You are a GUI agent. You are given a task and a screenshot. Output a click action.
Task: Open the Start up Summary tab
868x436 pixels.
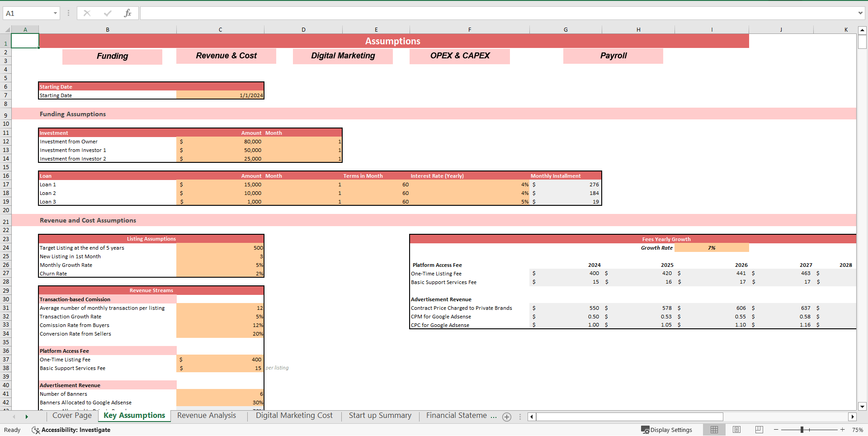point(380,415)
